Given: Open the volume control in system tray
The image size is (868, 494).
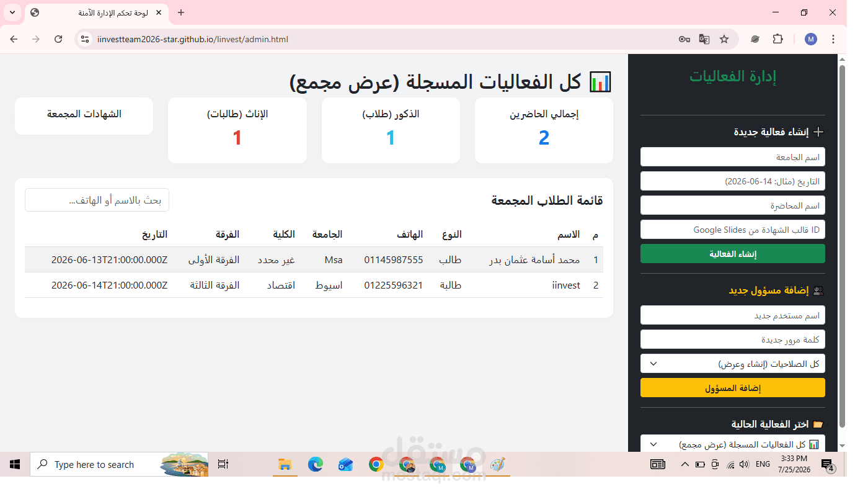Looking at the screenshot, I should tap(744, 464).
